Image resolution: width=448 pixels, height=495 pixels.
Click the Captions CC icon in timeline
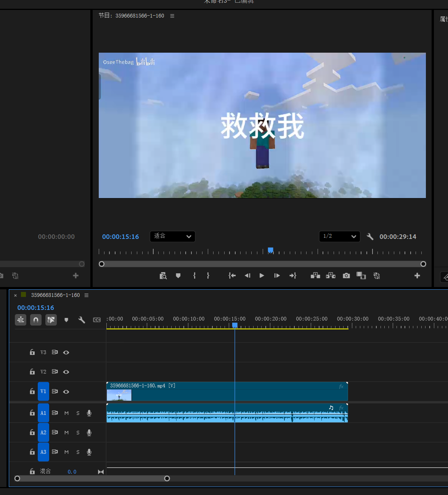[x=96, y=320]
